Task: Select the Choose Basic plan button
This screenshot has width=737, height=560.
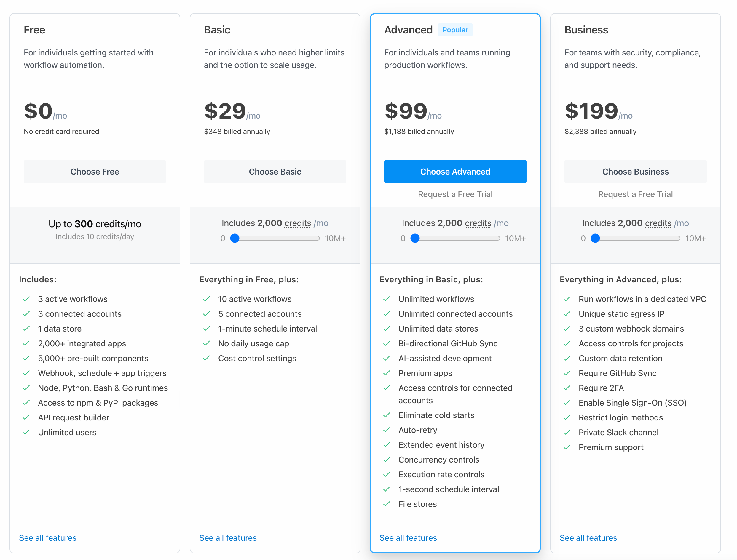Action: [x=275, y=172]
